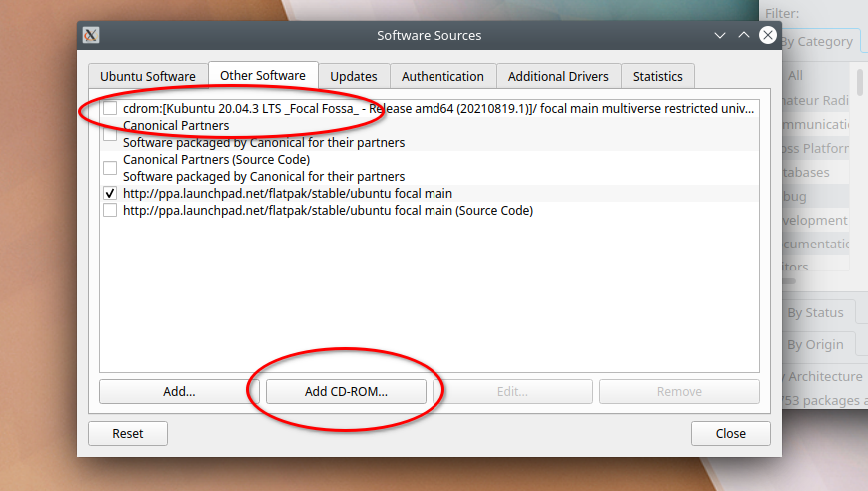
Task: Click the X application icon in title bar
Action: pos(90,35)
